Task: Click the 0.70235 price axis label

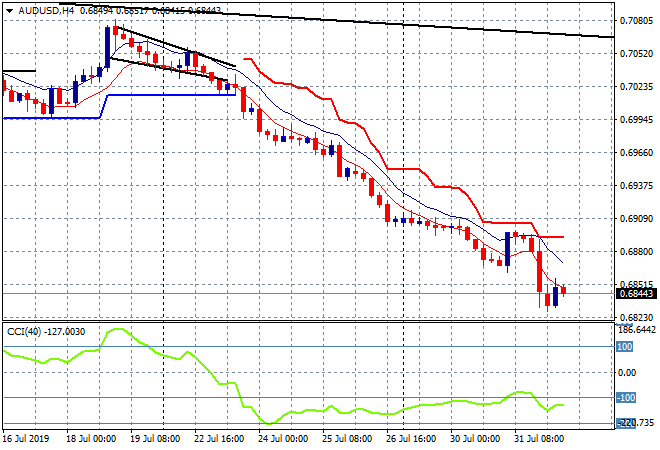Action: [x=636, y=87]
